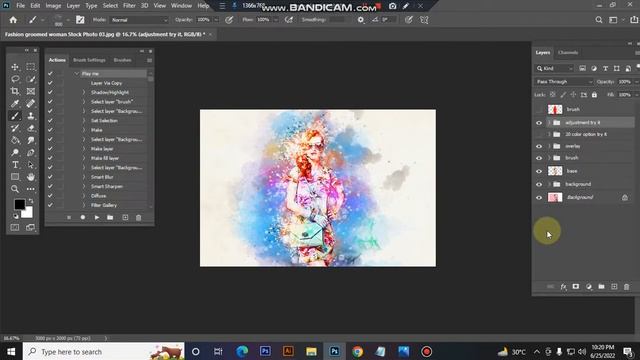Image resolution: width=640 pixels, height=360 pixels.
Task: Select the 'Layer Via Copy' action step
Action: click(107, 83)
